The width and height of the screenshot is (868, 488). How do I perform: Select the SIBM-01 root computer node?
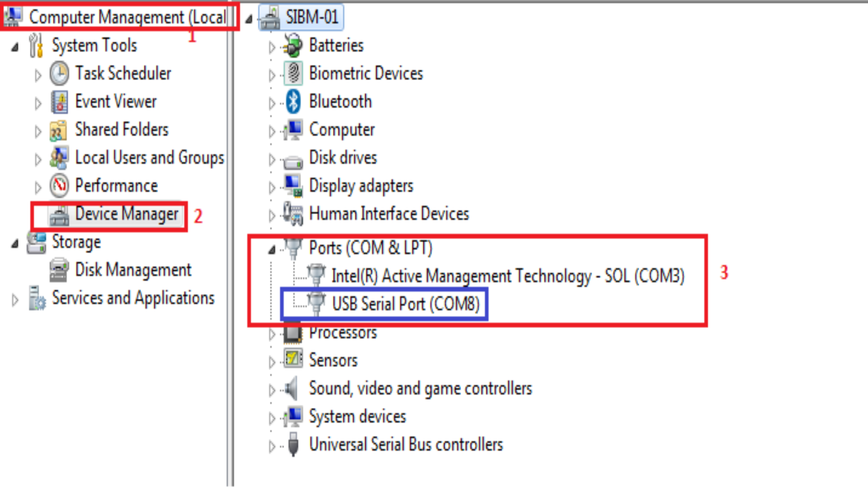(311, 17)
